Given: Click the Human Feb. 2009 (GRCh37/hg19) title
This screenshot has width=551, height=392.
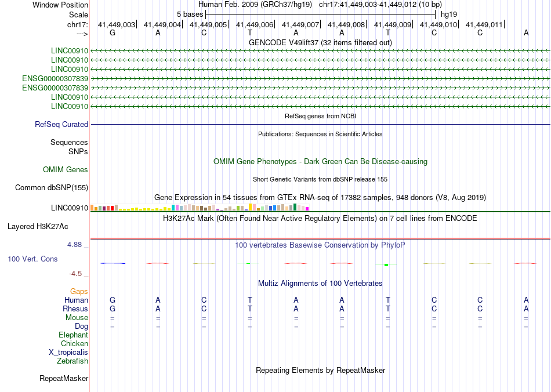Looking at the screenshot, I should (255, 5).
